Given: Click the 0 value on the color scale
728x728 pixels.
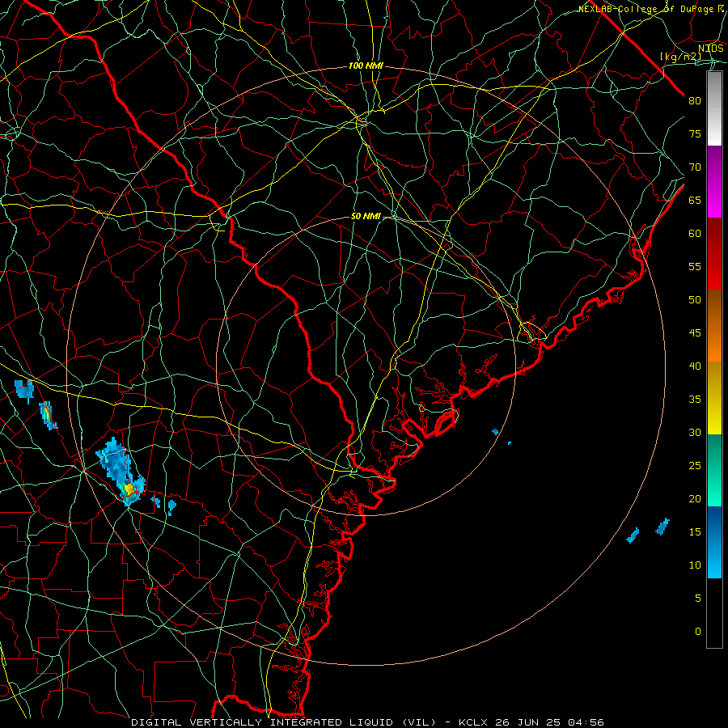Looking at the screenshot, I should pos(698,632).
